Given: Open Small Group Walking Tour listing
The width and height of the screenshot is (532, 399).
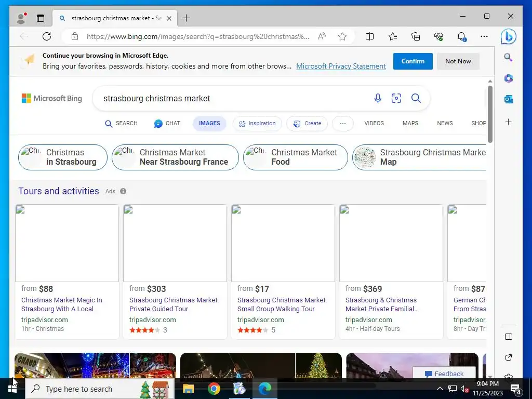Looking at the screenshot, I should [x=281, y=304].
